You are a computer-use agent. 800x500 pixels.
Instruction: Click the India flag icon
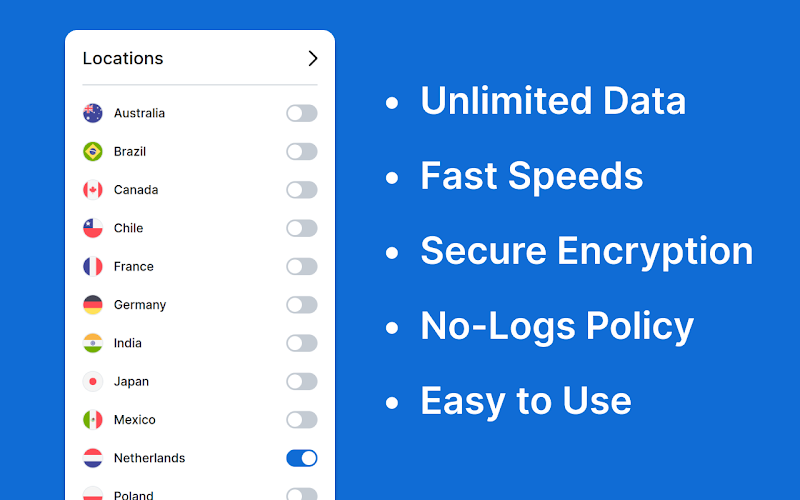click(x=93, y=343)
